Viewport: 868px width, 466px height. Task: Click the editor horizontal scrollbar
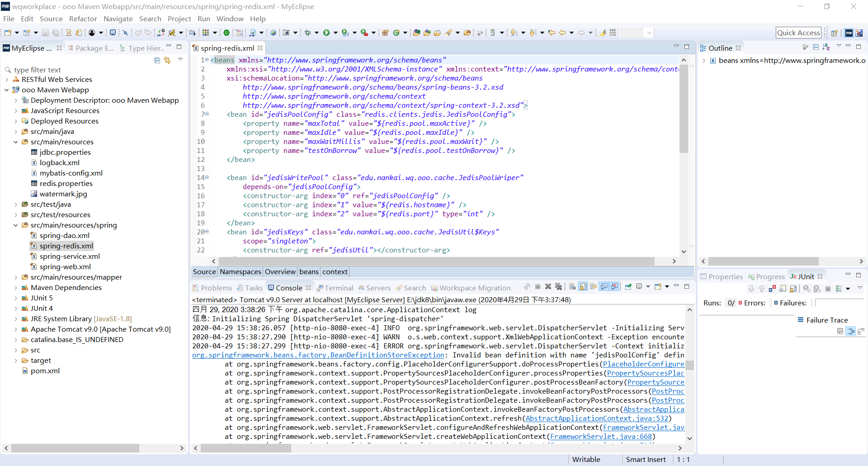[436, 261]
